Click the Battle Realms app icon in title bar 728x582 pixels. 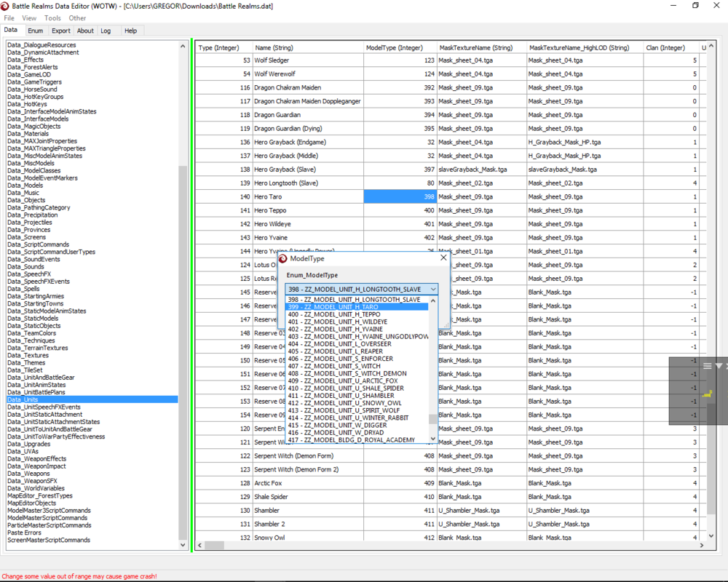click(5, 6)
